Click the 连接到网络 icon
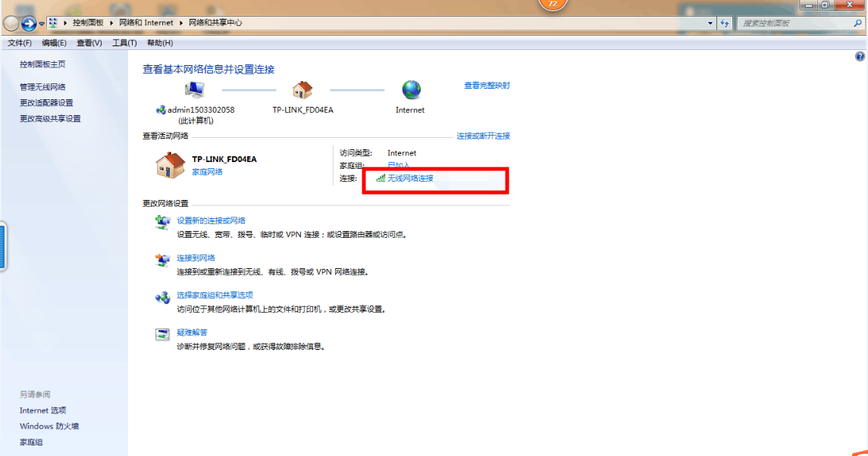The height and width of the screenshot is (456, 868). tap(162, 260)
